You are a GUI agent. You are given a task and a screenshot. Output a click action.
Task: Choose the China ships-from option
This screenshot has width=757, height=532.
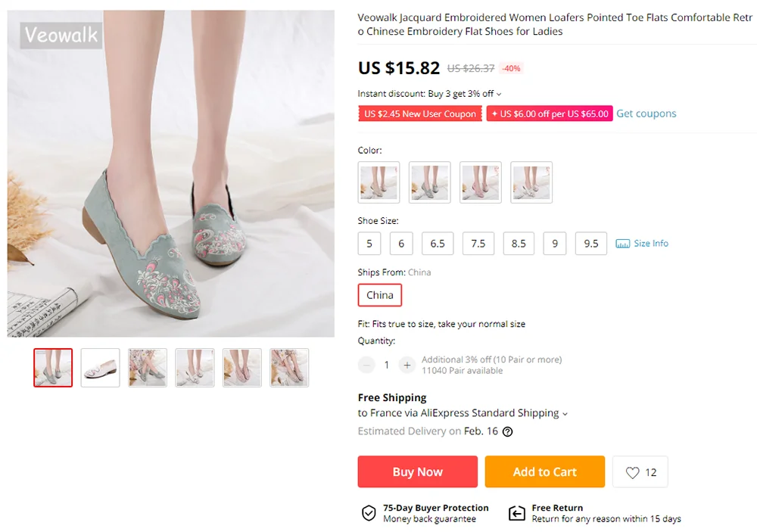click(379, 295)
